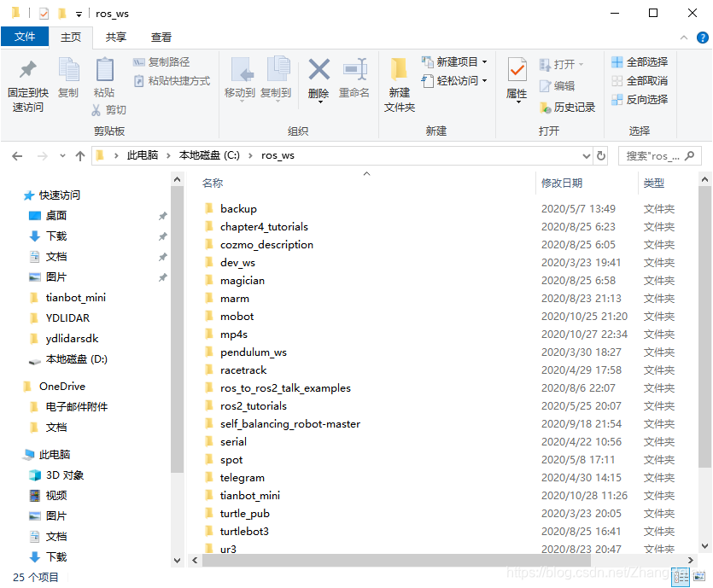The height and width of the screenshot is (588, 713).
Task: Open Properties (属性) icon
Action: tap(517, 69)
